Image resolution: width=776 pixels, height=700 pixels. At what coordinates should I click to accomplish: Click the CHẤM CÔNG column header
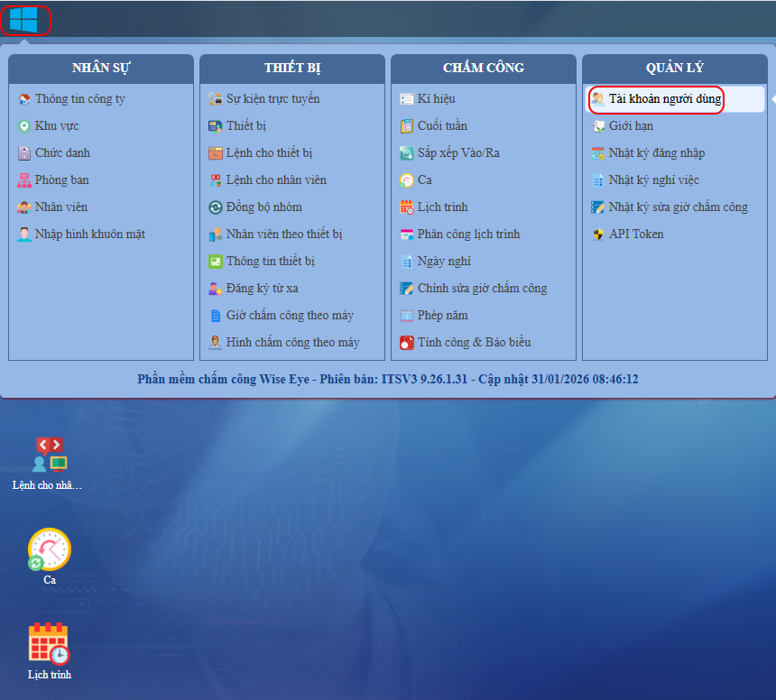tap(484, 69)
